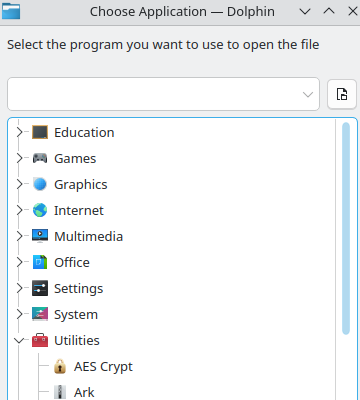Image resolution: width=360 pixels, height=400 pixels.
Task: Click the Ark archive icon
Action: (x=60, y=392)
